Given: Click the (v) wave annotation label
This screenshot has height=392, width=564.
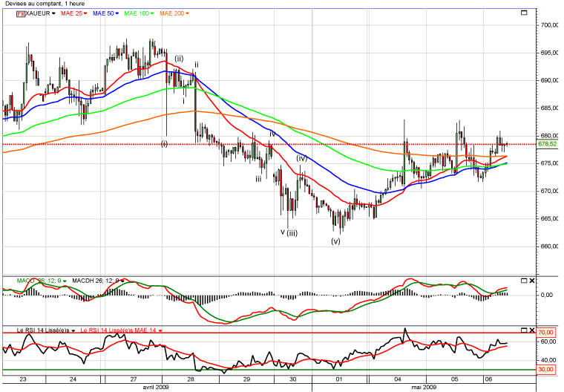Looking at the screenshot, I should pos(335,241).
